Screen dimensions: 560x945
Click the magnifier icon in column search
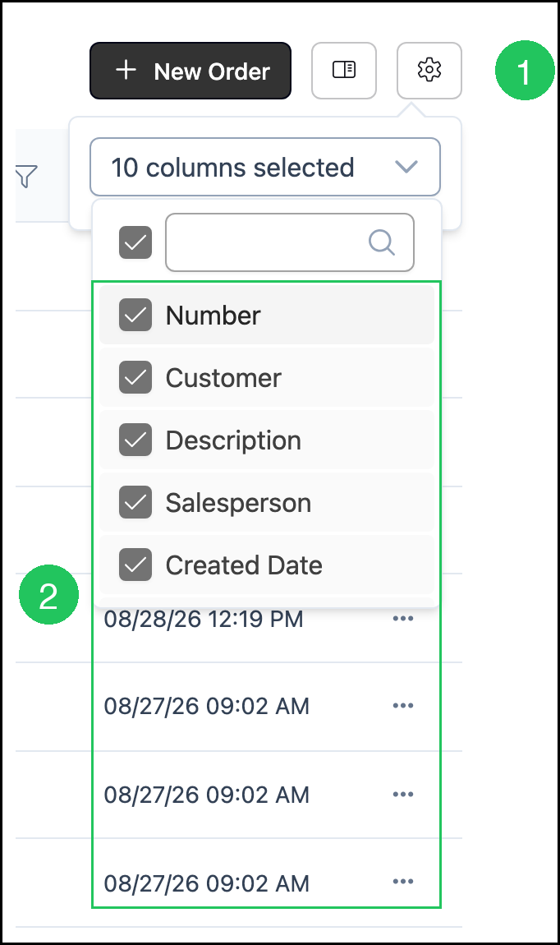click(382, 242)
